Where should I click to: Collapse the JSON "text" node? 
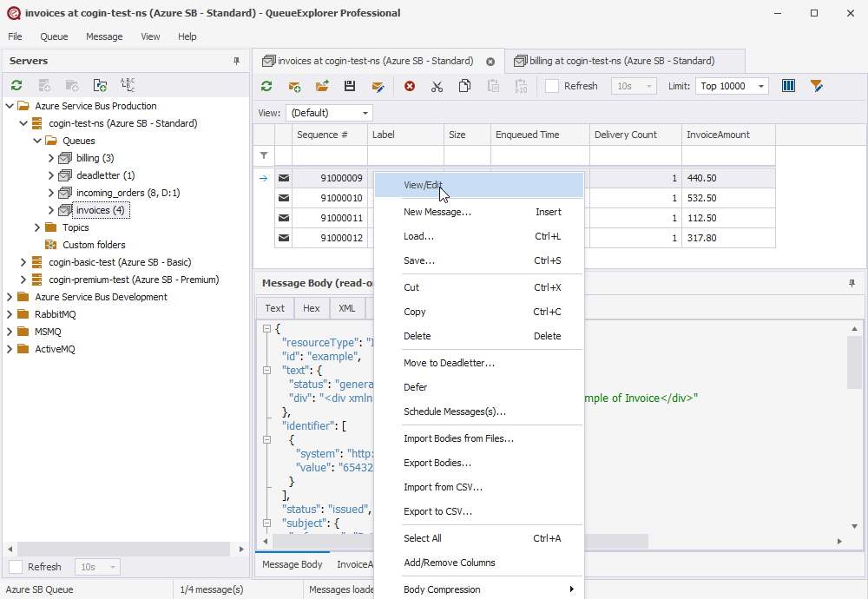coord(266,371)
